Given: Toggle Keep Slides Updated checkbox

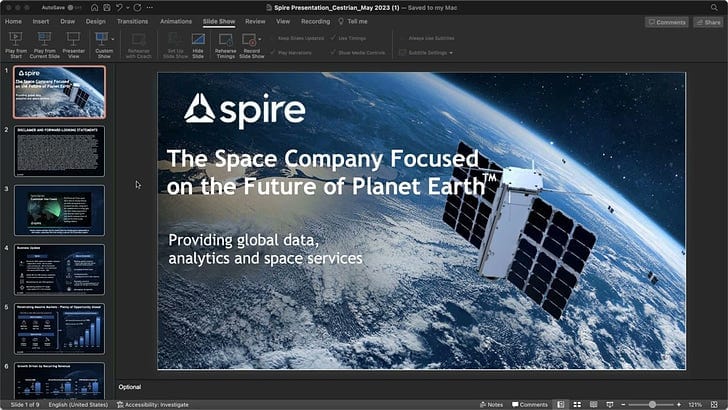Looking at the screenshot, I should (297, 38).
